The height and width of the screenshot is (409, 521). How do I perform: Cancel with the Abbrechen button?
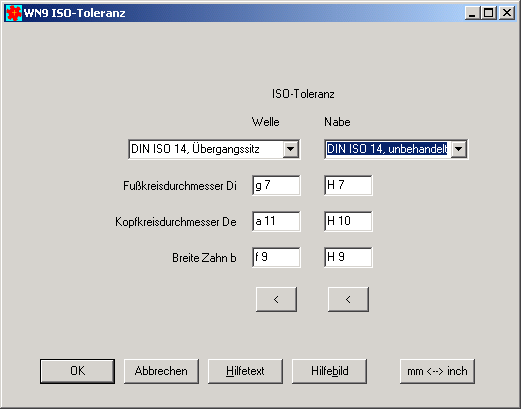(161, 371)
